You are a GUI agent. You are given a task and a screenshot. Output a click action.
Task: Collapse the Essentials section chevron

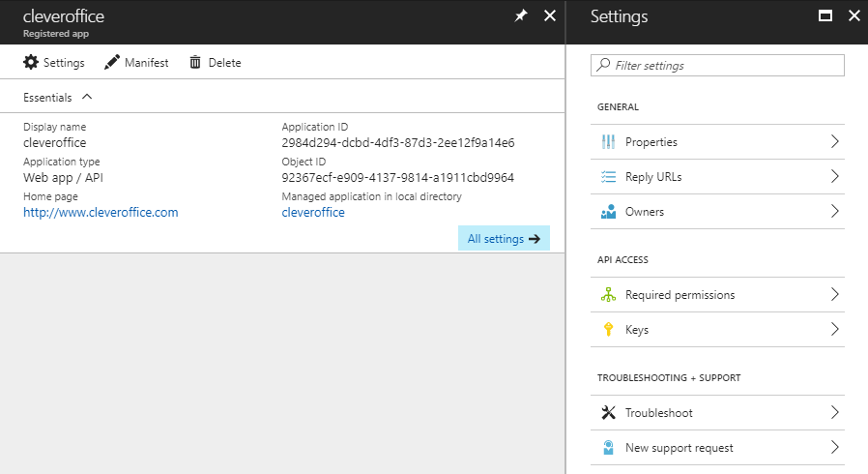[87, 97]
